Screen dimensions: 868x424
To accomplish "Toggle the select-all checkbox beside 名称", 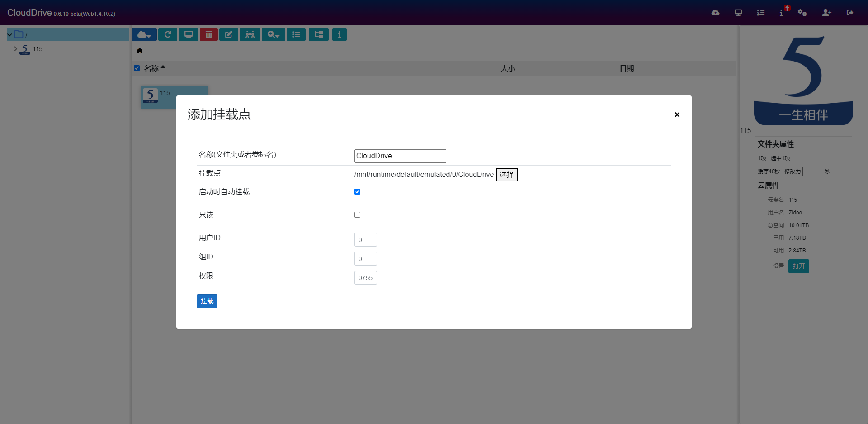I will [x=137, y=68].
